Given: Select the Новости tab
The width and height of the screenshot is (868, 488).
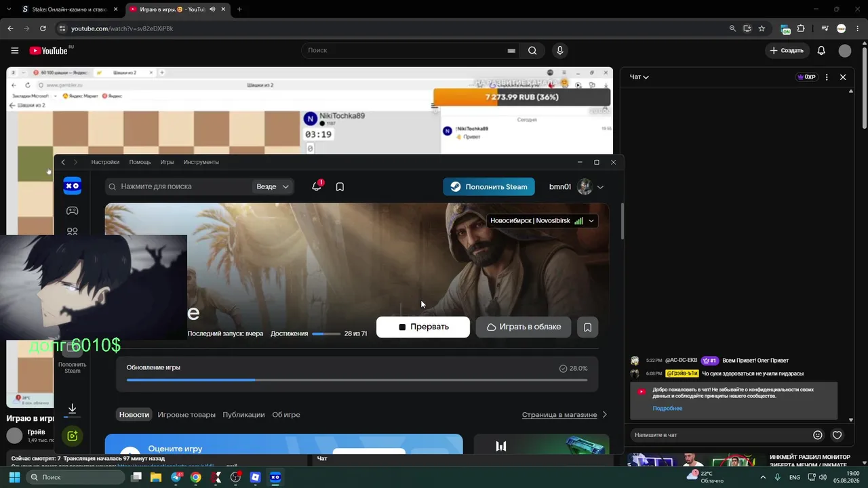Looking at the screenshot, I should click(x=134, y=415).
